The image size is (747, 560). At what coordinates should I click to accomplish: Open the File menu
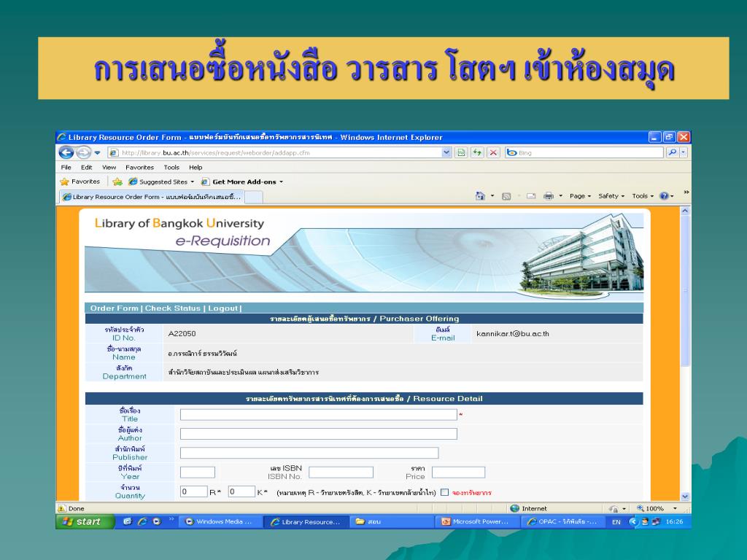tap(66, 168)
